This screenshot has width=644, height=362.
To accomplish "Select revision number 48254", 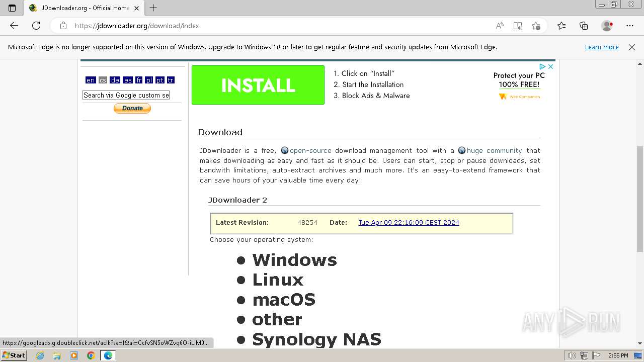I will [x=307, y=223].
